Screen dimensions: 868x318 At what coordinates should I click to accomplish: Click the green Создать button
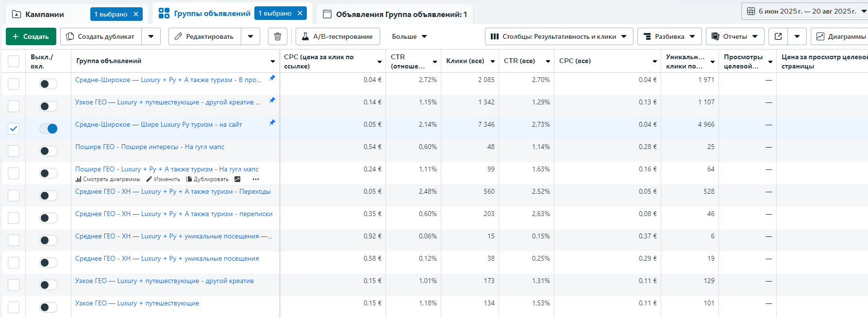click(x=31, y=36)
